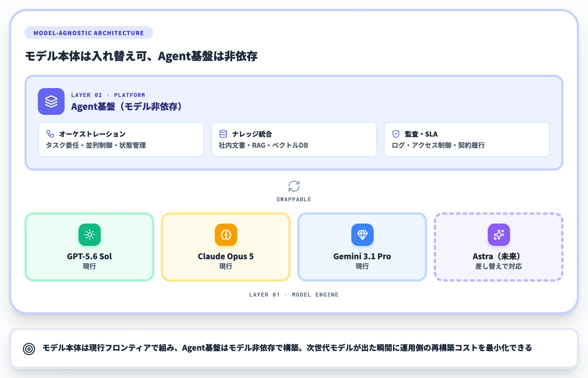The width and height of the screenshot is (588, 378).
Task: Select the Gemini 3.1 Pro model card
Action: [362, 247]
